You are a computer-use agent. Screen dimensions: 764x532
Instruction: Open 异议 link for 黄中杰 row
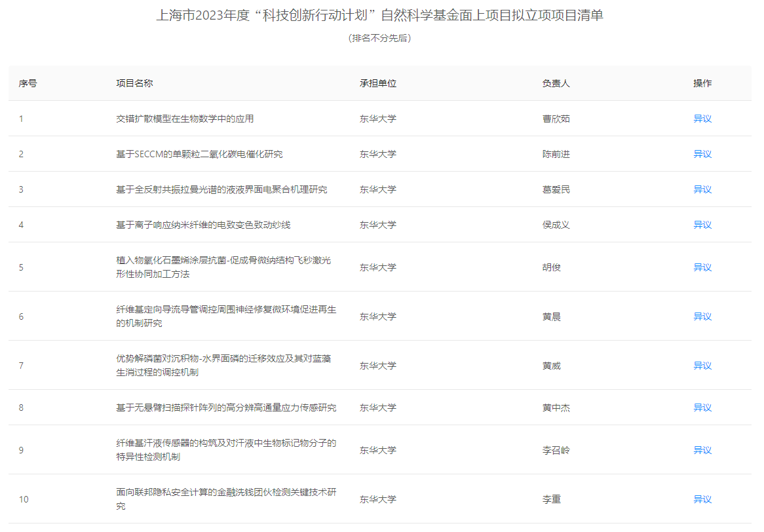click(702, 408)
